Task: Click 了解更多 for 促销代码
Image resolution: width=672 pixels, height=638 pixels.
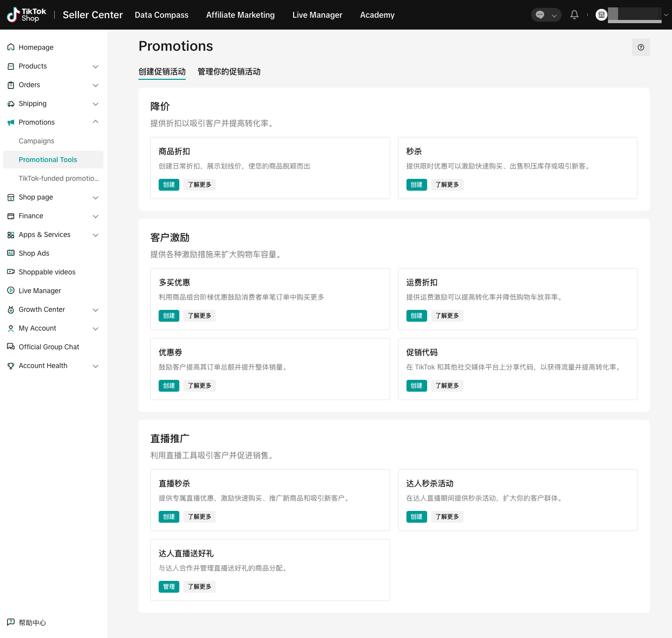Action: click(x=447, y=386)
